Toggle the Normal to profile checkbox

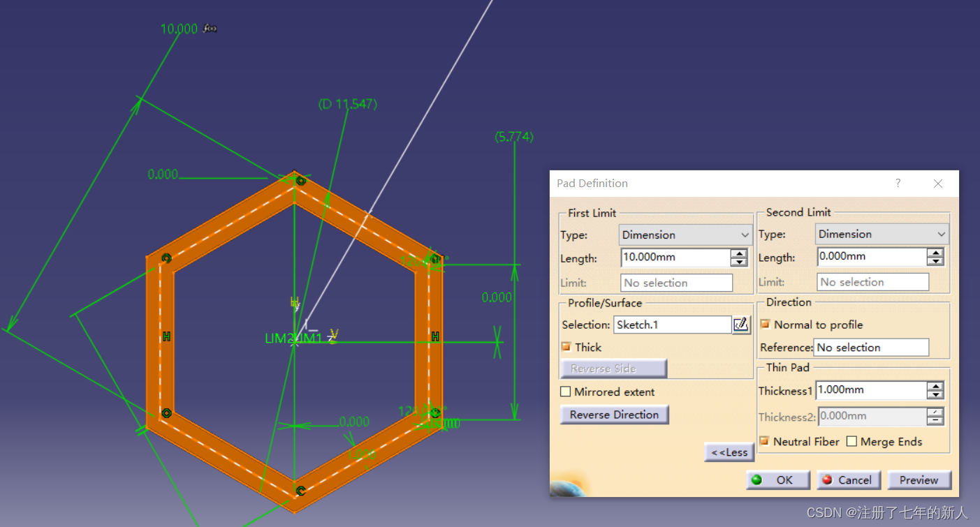(765, 325)
